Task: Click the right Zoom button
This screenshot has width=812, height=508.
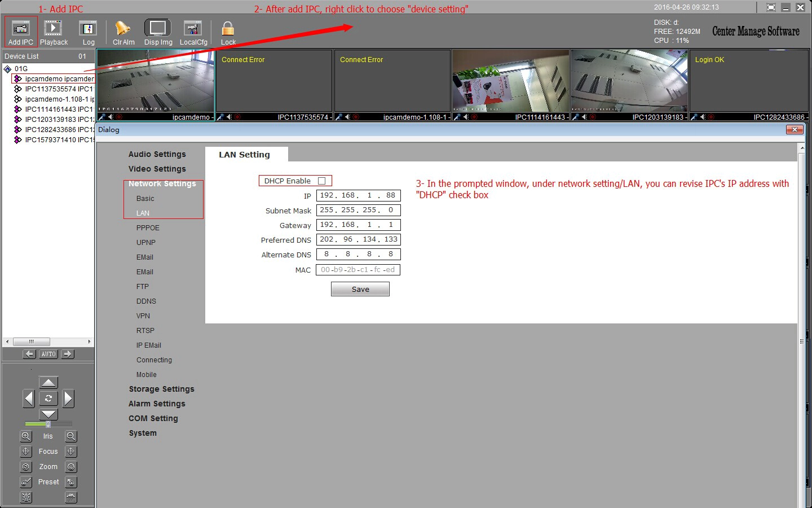Action: tap(71, 467)
